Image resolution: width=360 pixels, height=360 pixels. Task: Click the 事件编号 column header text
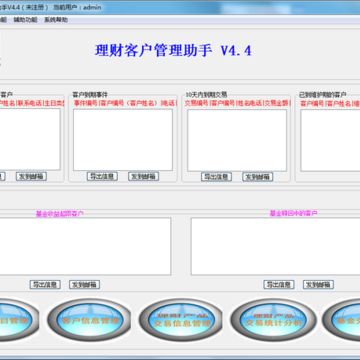point(86,103)
